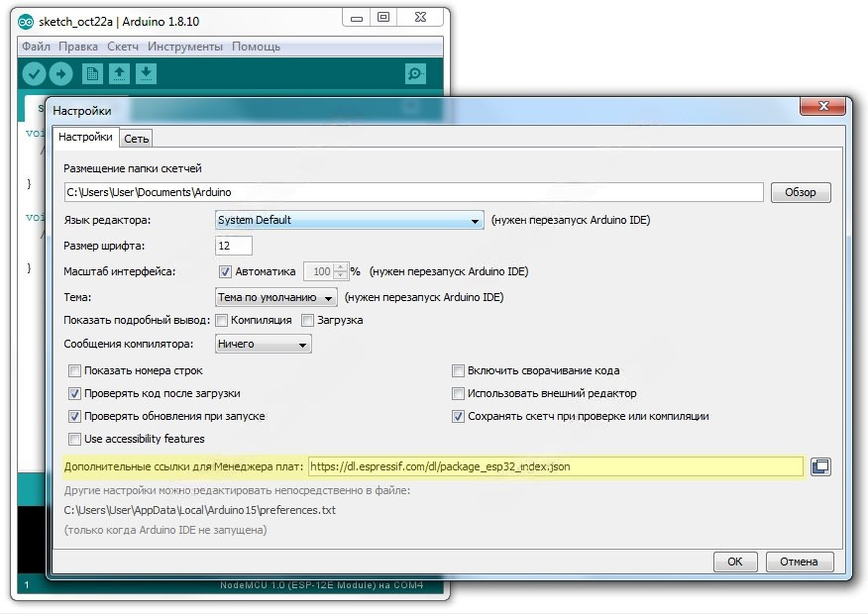The width and height of the screenshot is (868, 614).
Task: Switch to the Сеть tab
Action: (137, 139)
